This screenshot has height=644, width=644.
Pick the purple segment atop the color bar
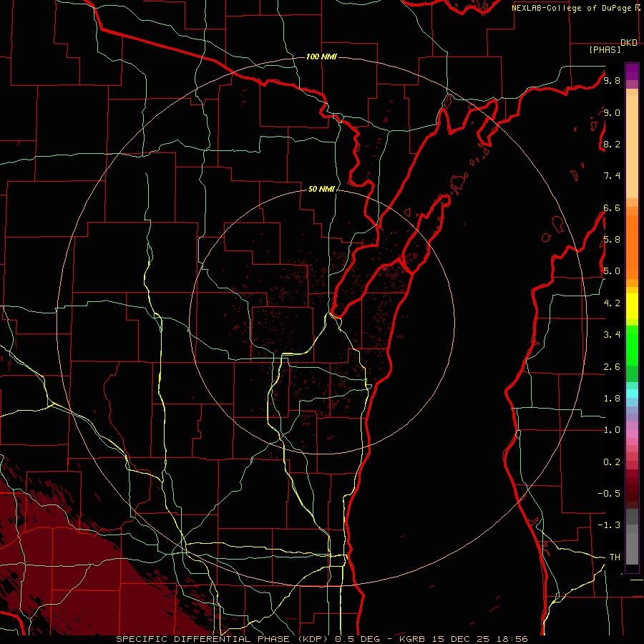[x=632, y=72]
